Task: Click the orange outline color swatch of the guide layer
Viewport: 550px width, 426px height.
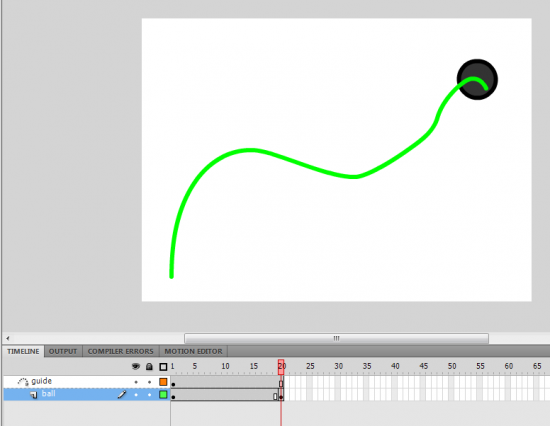Action: [x=163, y=382]
